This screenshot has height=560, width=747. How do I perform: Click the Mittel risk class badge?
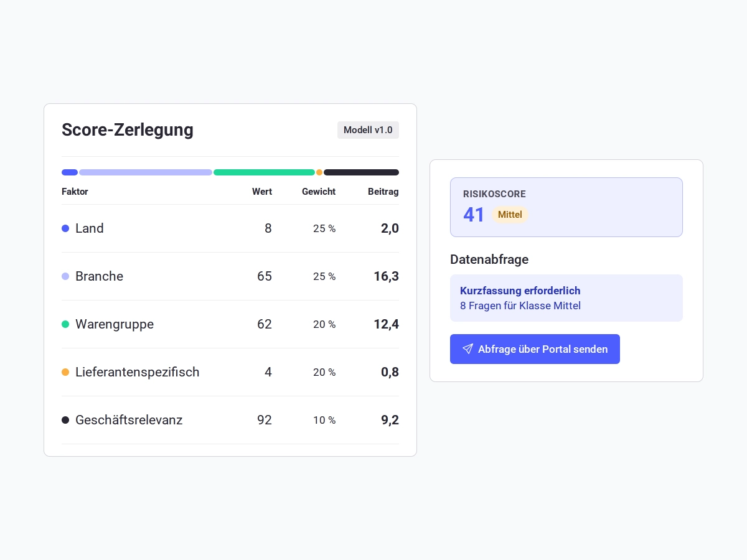pyautogui.click(x=510, y=215)
